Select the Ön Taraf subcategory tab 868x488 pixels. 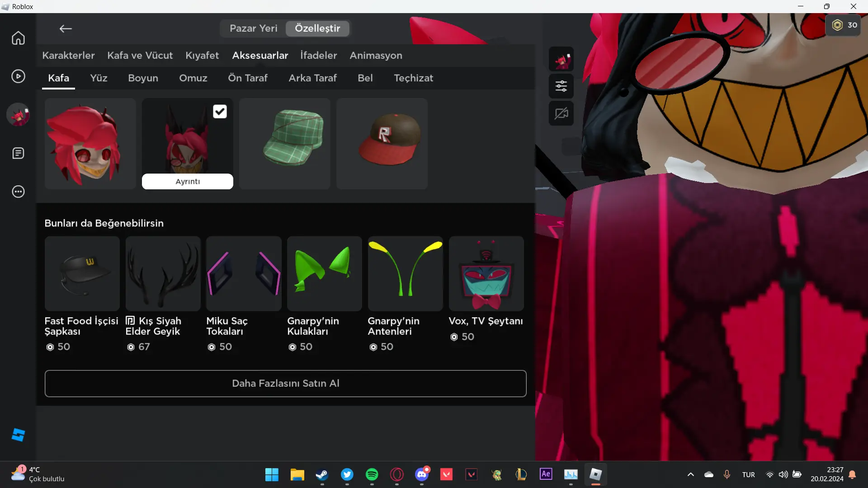pos(248,78)
